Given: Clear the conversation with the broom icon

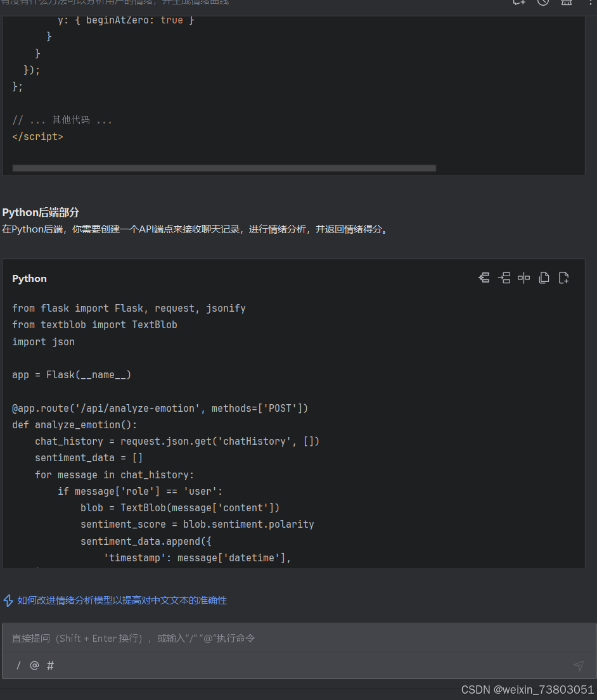Looking at the screenshot, I should coord(566,3).
